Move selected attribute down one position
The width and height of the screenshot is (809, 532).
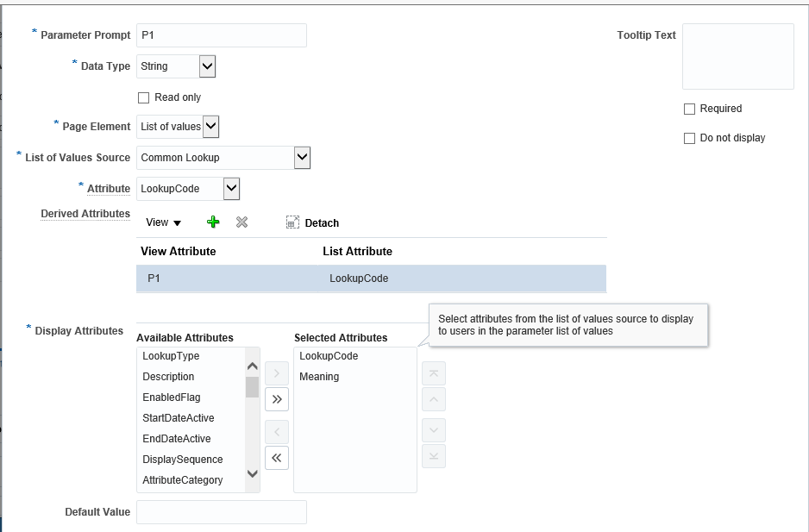click(x=433, y=430)
